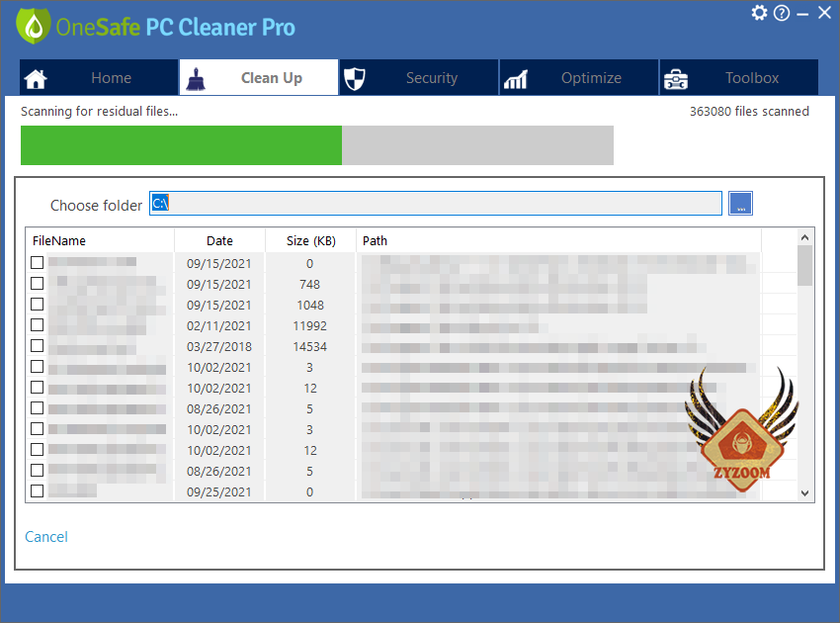840x623 pixels.
Task: Click the scroll down arrow of the file list
Action: pos(804,492)
